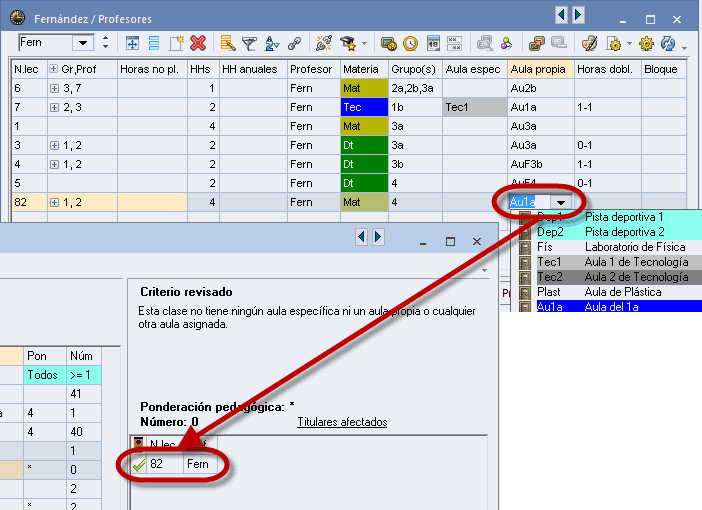
Task: Click the painter's palette with brush icon
Action: coord(589,43)
